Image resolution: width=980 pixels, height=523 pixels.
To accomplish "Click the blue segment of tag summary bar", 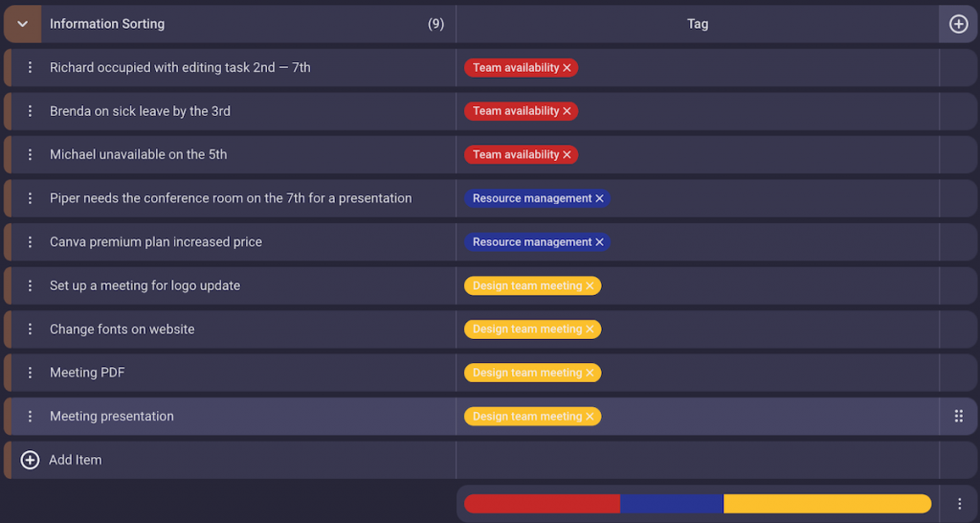I will click(671, 504).
